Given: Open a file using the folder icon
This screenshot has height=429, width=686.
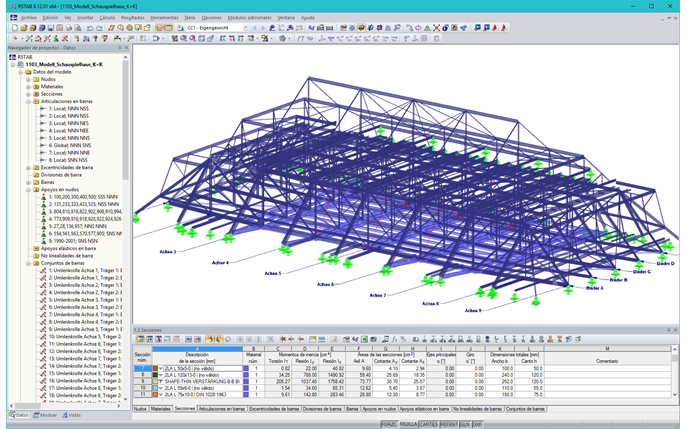Looking at the screenshot, I should [24, 28].
